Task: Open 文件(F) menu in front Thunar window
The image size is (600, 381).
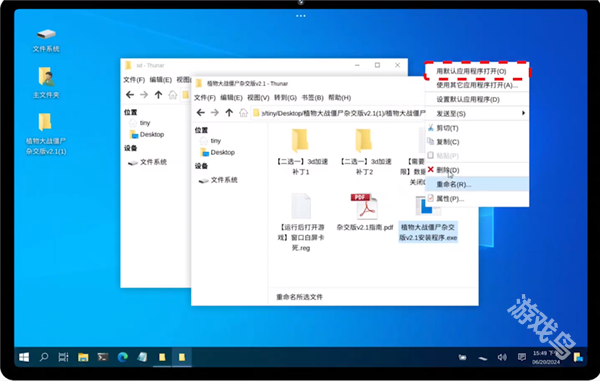Action: click(x=204, y=98)
